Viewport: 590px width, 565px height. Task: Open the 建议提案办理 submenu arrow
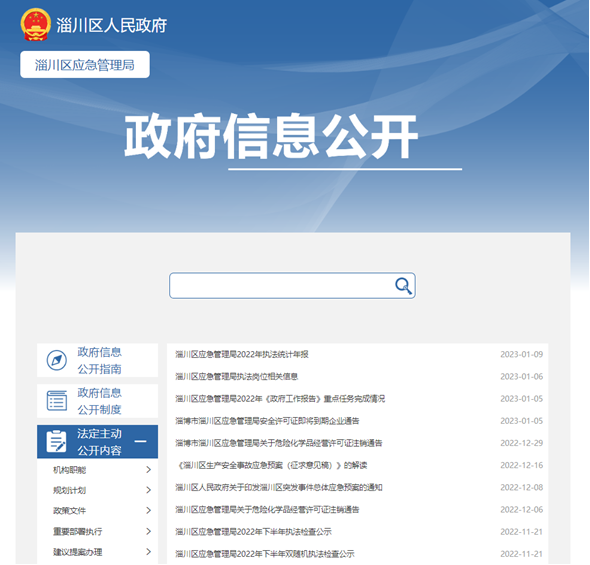[x=149, y=552]
